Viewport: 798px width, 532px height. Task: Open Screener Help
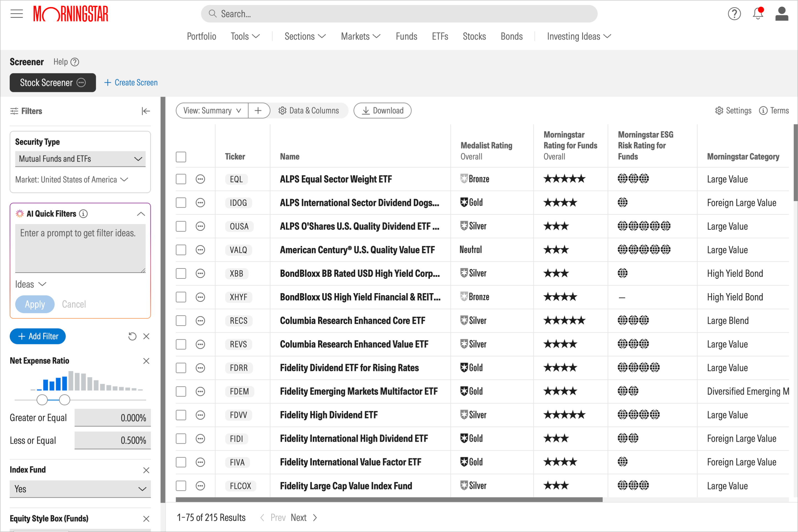point(66,62)
